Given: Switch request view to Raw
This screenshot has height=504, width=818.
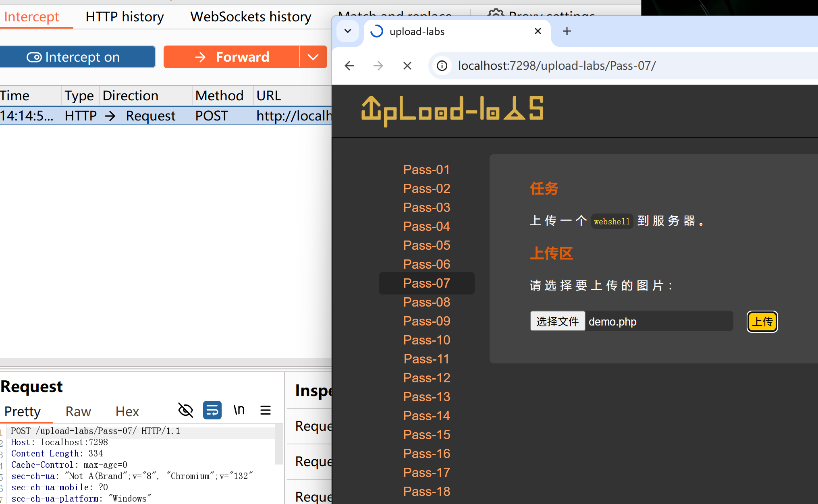Looking at the screenshot, I should 78,411.
